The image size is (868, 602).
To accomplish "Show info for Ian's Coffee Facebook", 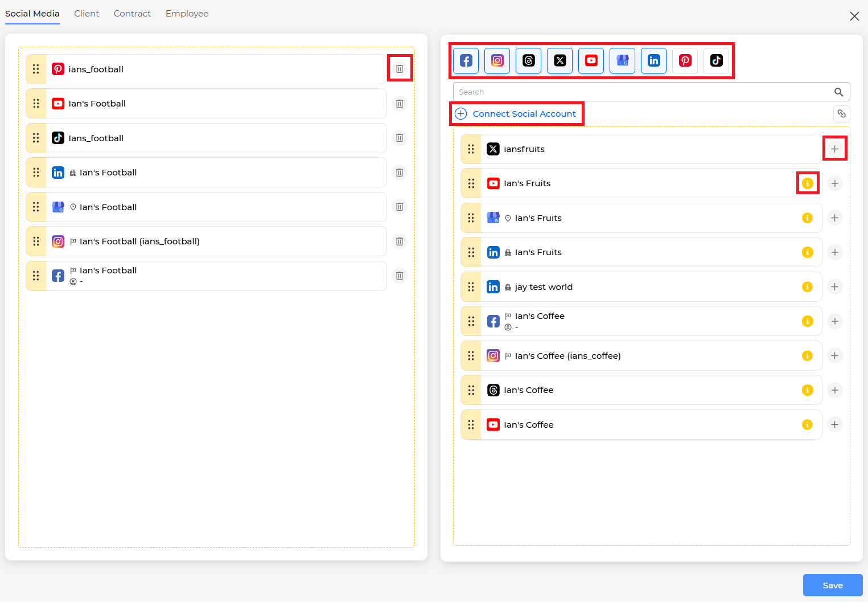I will [x=808, y=321].
